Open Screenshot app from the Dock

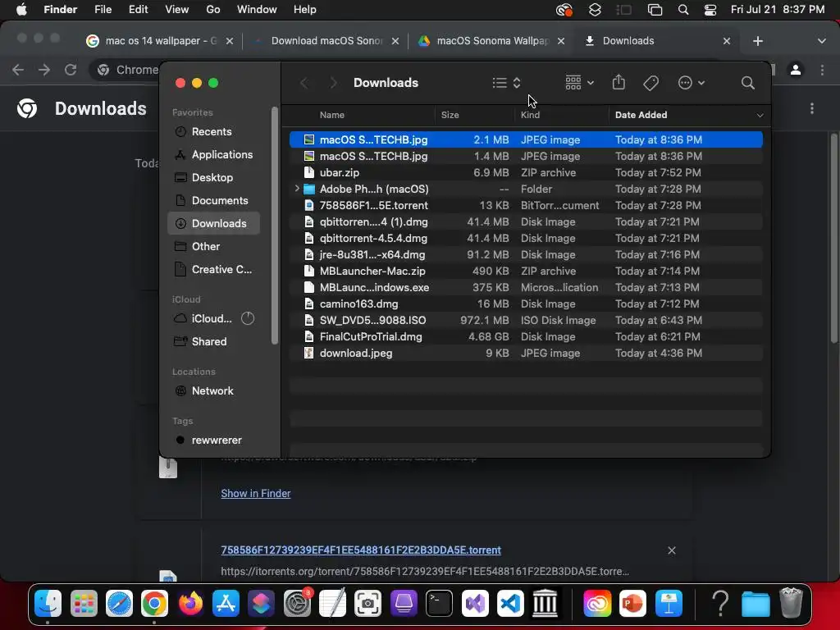(368, 604)
